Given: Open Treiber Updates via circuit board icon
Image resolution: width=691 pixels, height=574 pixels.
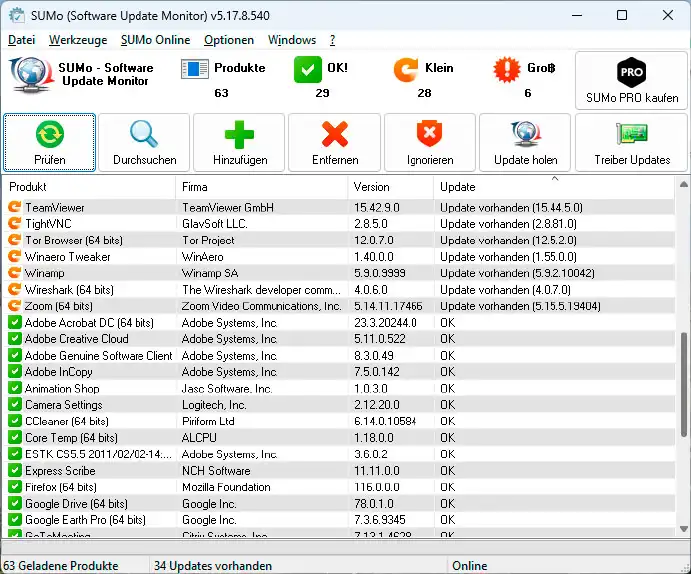Looking at the screenshot, I should (632, 135).
